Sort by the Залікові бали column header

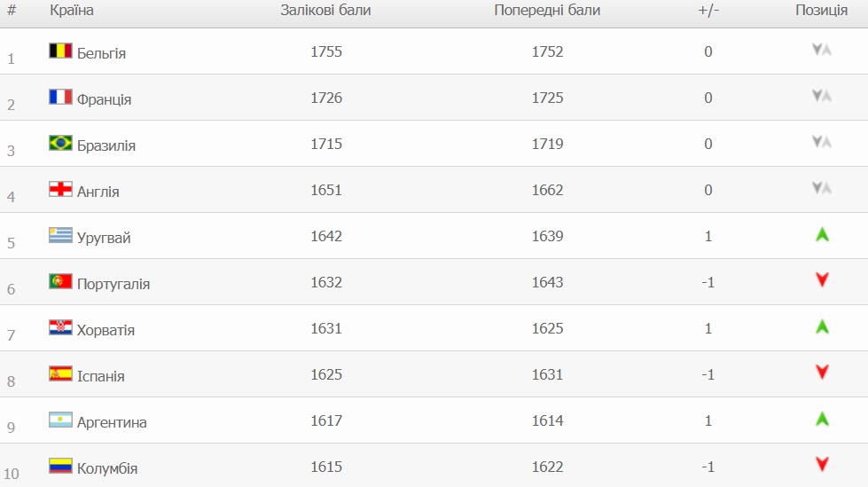325,11
